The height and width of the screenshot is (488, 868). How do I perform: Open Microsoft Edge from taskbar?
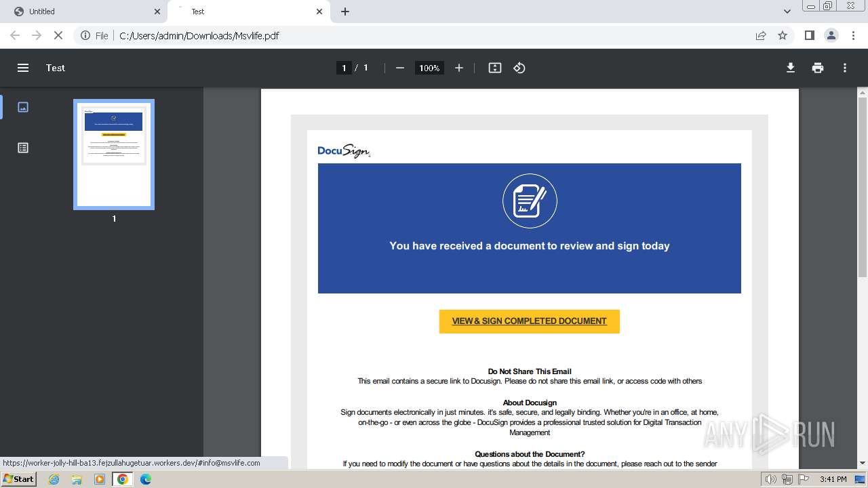click(x=146, y=479)
